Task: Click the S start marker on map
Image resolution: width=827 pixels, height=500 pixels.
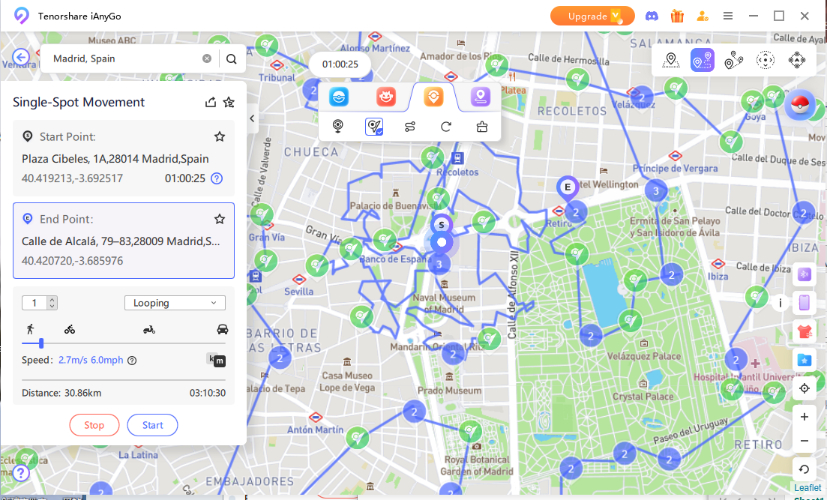Action: tap(441, 225)
